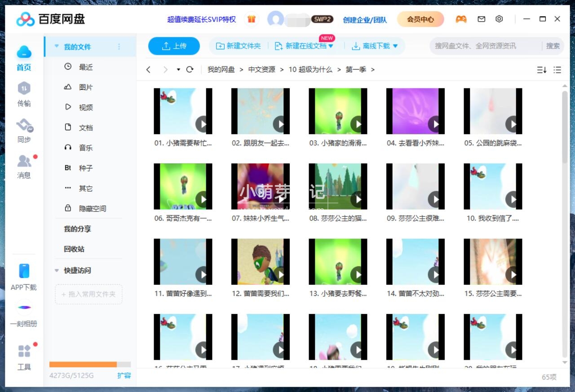The image size is (575, 392).
Task: Click the gift box promotion icon
Action: tap(251, 19)
